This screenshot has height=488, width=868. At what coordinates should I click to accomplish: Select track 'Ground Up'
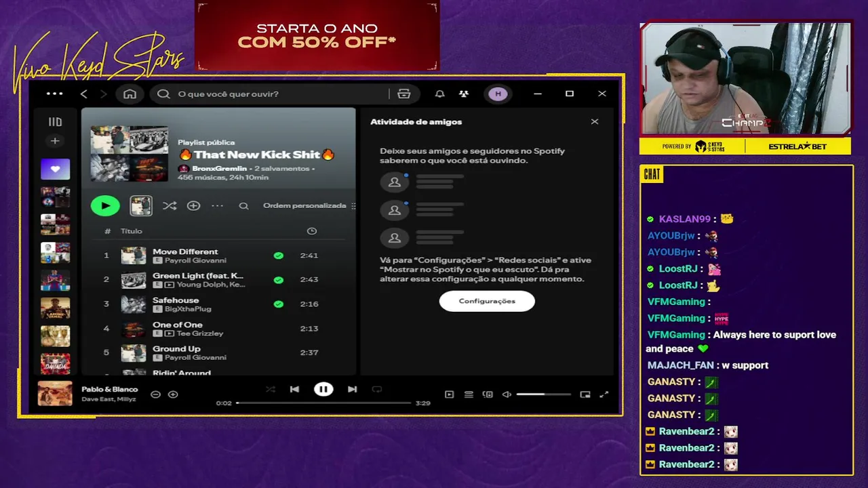coord(176,349)
